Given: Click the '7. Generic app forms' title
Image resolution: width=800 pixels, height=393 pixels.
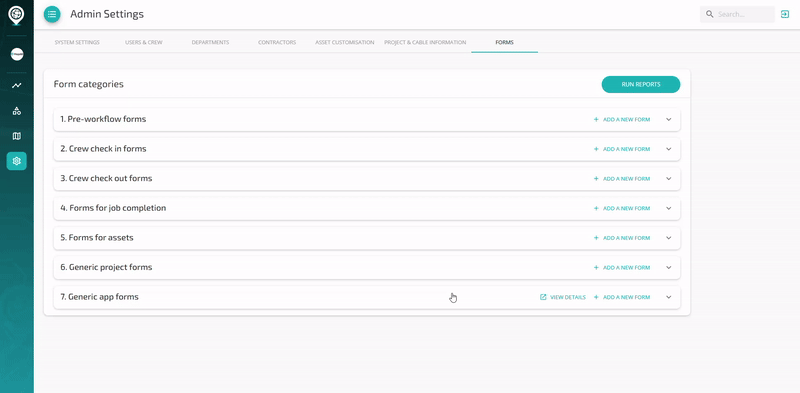Looking at the screenshot, I should 99,297.
